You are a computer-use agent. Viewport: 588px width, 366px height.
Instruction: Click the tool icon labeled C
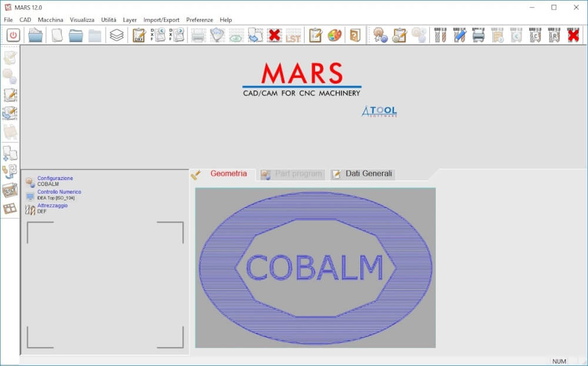coord(535,35)
